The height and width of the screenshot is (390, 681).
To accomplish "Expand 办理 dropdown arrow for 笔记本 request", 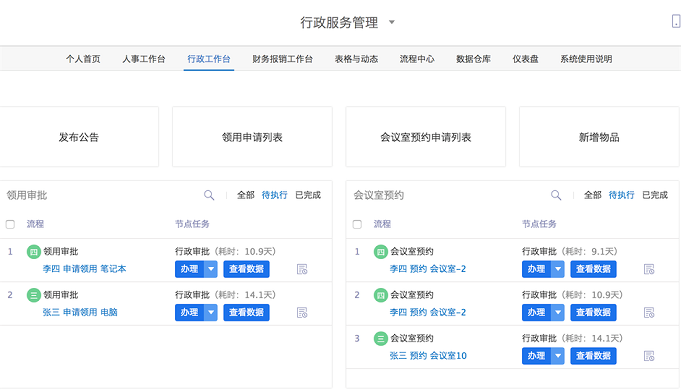I will pyautogui.click(x=211, y=269).
